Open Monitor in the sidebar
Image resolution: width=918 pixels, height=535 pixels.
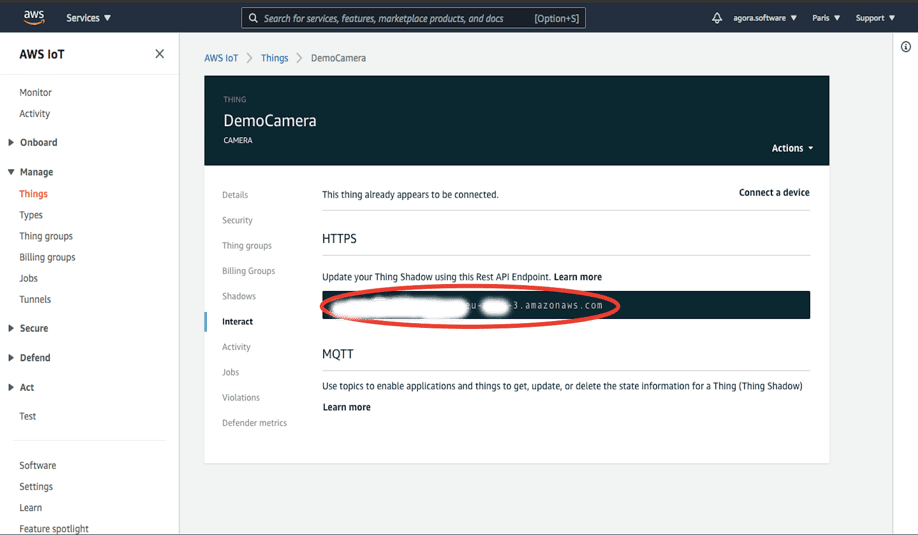click(x=35, y=92)
